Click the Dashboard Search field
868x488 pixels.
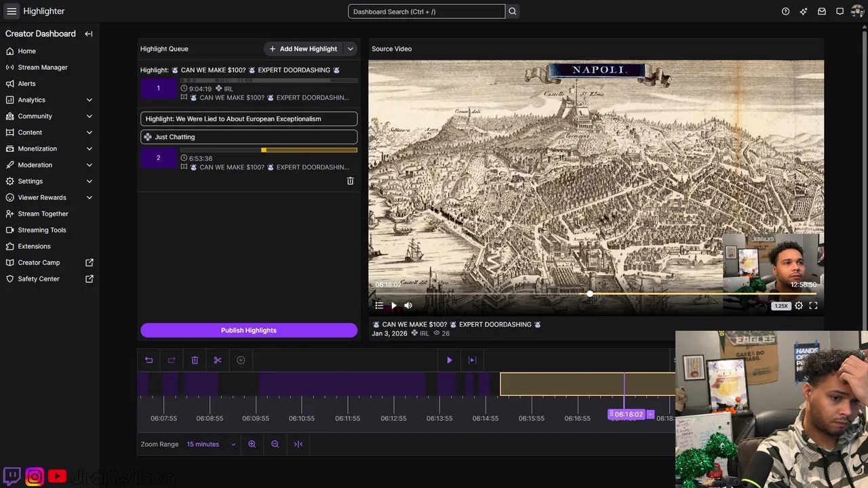pyautogui.click(x=427, y=12)
